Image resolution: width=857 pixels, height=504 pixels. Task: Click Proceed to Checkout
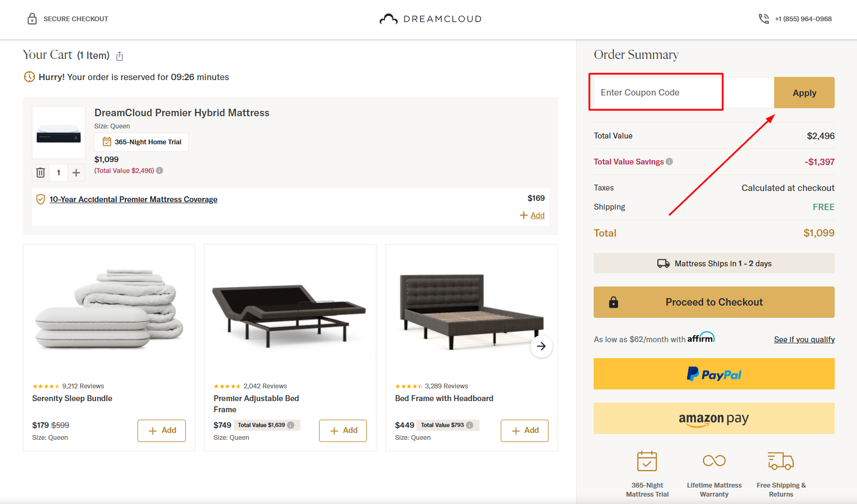714,302
